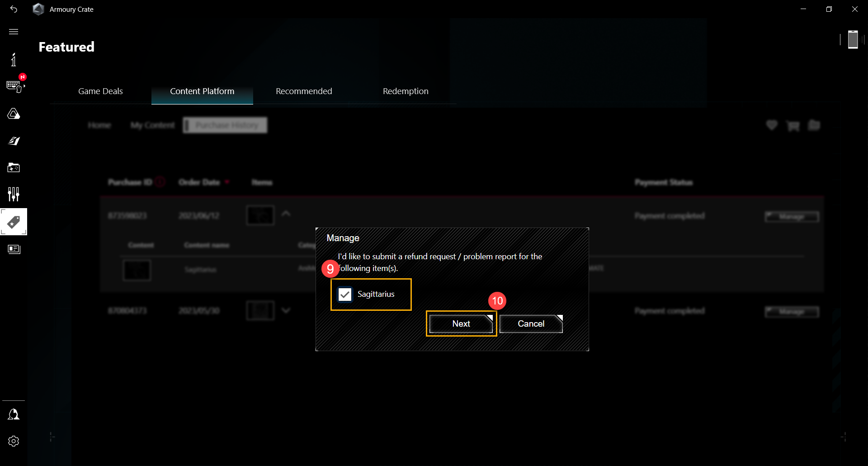Switch to Game Deals tab
Image resolution: width=868 pixels, height=466 pixels.
[x=100, y=91]
